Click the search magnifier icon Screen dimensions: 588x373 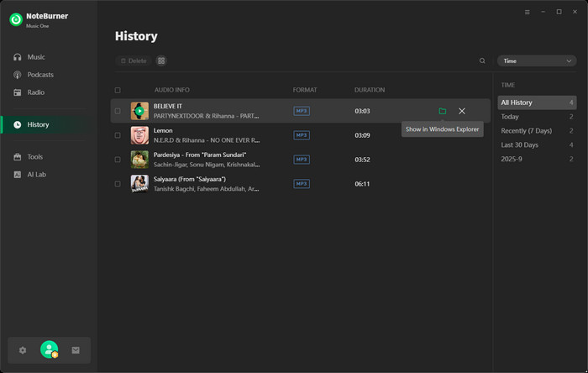pos(482,61)
